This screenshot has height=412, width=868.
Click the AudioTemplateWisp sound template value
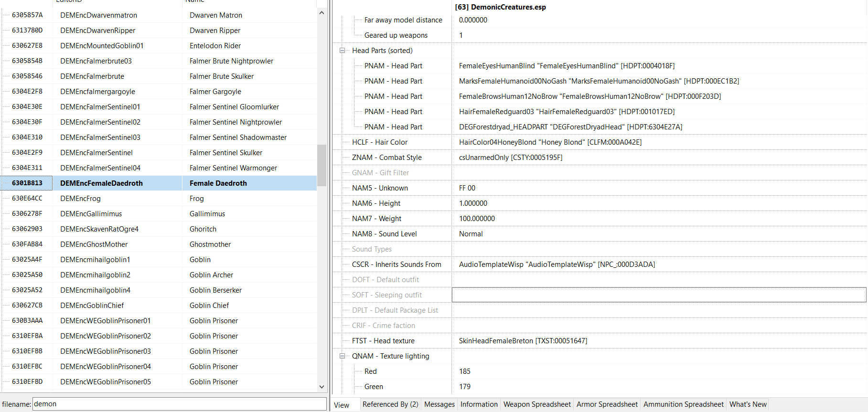pos(557,264)
